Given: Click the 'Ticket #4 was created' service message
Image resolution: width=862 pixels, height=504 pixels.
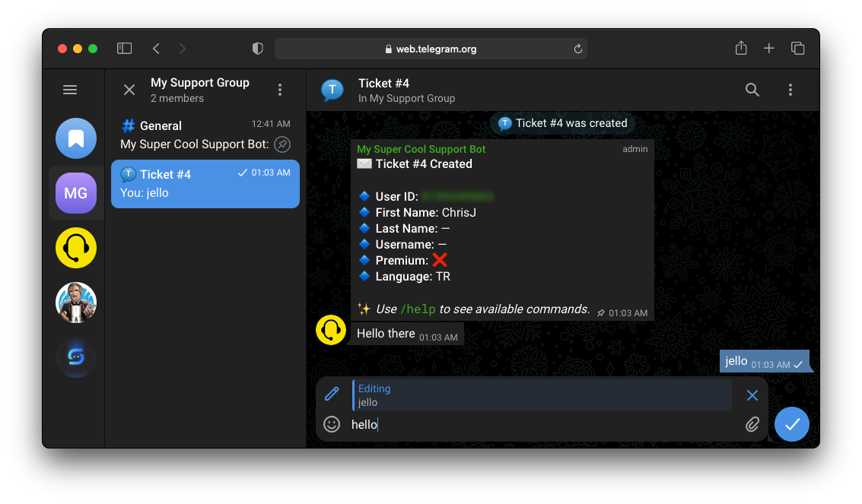Looking at the screenshot, I should pos(563,123).
